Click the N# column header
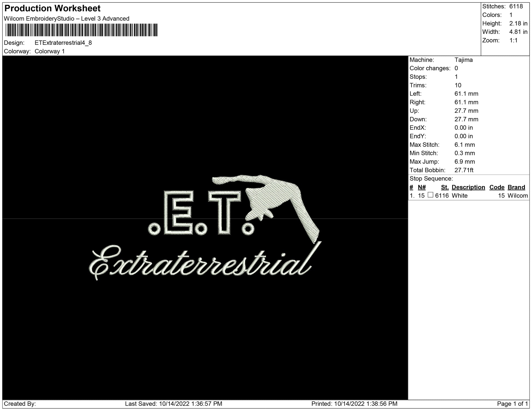Image resolution: width=532 pixels, height=409 pixels. 422,187
